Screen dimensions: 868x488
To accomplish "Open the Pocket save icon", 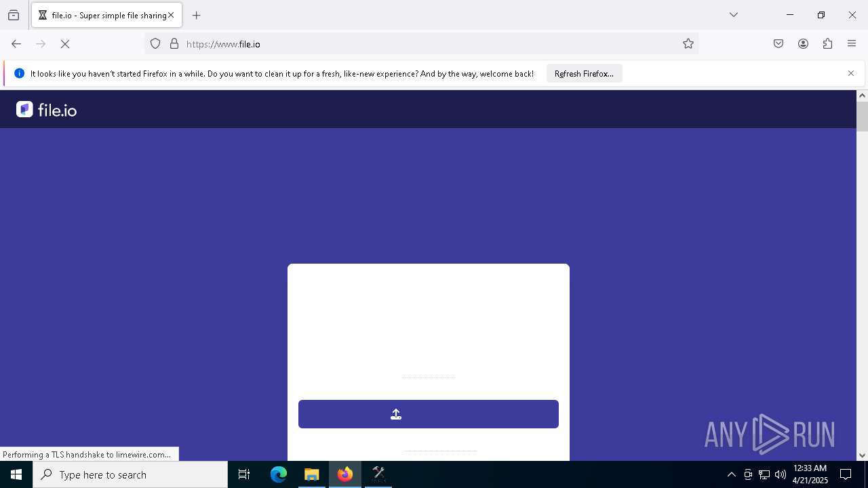I will (x=778, y=44).
